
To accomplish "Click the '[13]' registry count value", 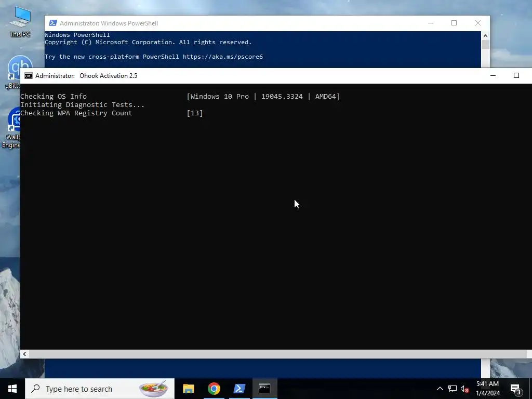I will [x=195, y=113].
